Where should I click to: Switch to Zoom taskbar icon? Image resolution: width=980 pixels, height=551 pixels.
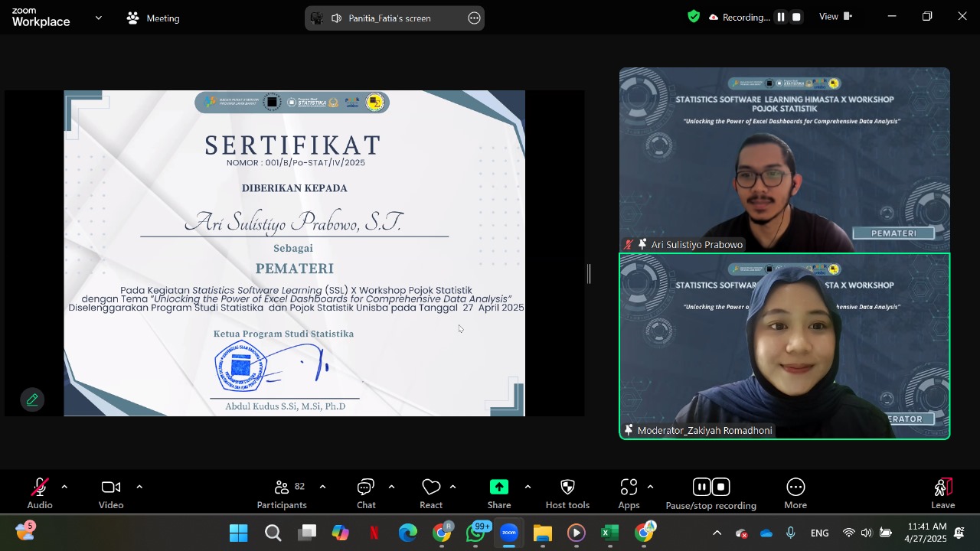tap(509, 533)
